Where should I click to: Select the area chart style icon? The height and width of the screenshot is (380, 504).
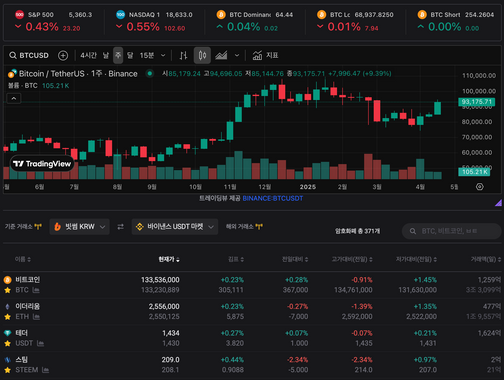tap(221, 55)
